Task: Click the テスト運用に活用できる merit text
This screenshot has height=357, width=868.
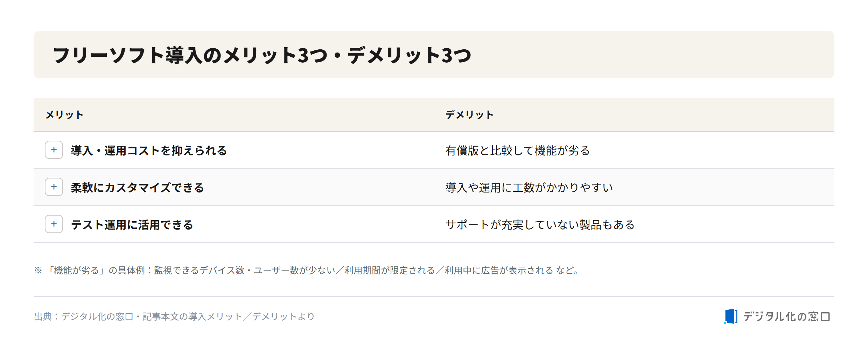Action: [x=132, y=225]
